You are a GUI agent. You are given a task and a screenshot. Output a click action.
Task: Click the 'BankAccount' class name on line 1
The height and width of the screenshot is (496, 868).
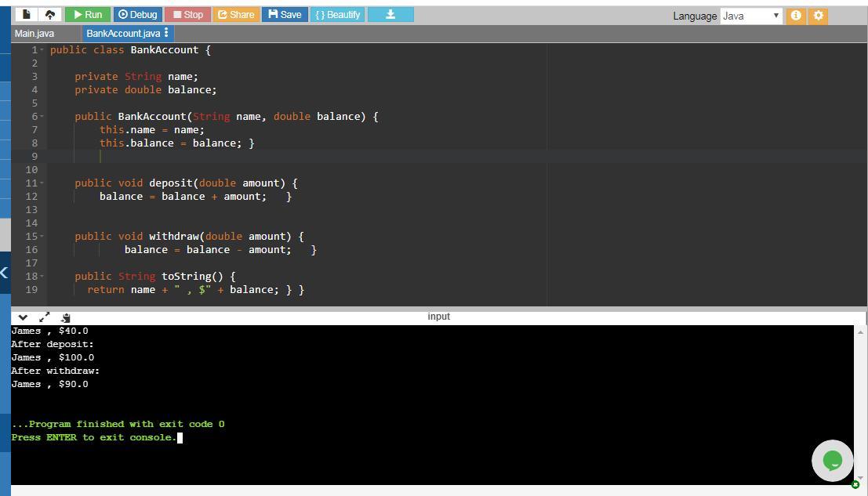pos(165,50)
